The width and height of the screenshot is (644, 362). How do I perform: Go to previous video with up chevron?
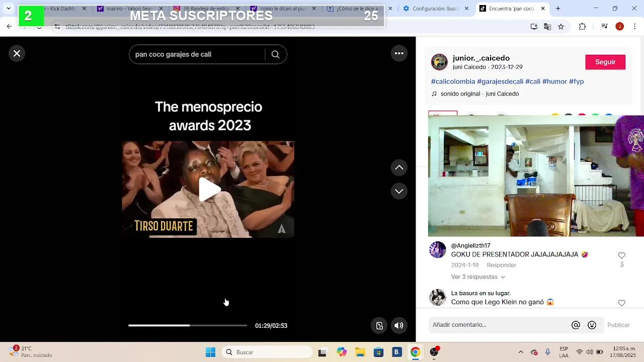point(399,167)
